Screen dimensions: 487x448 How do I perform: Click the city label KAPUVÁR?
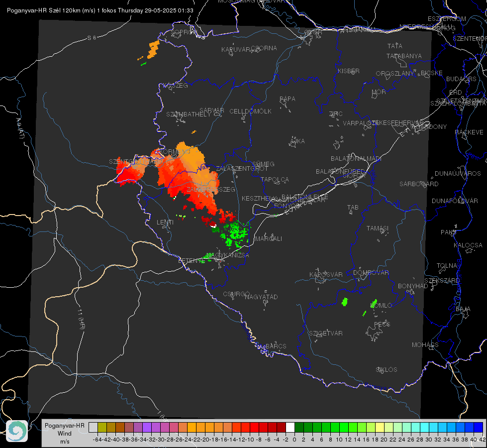click(x=236, y=50)
